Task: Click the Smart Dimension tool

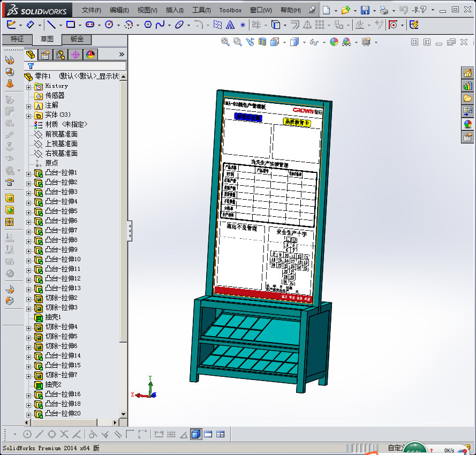Action: click(x=30, y=25)
